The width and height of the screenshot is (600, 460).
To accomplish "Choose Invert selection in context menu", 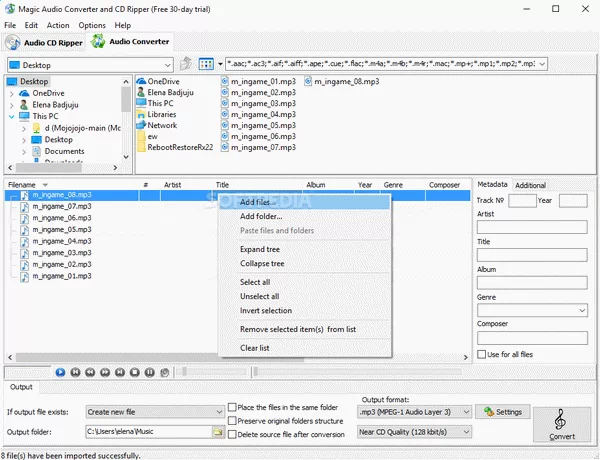I will (305, 311).
